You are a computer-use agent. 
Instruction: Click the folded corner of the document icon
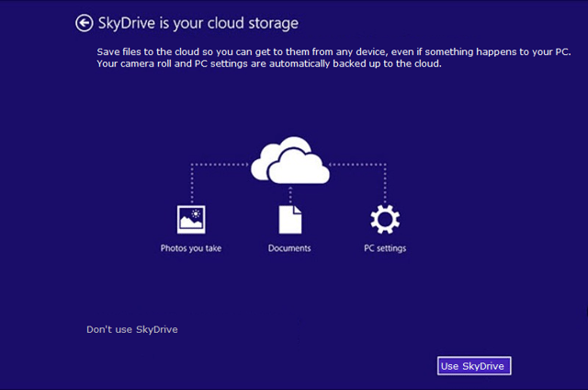[x=298, y=210]
